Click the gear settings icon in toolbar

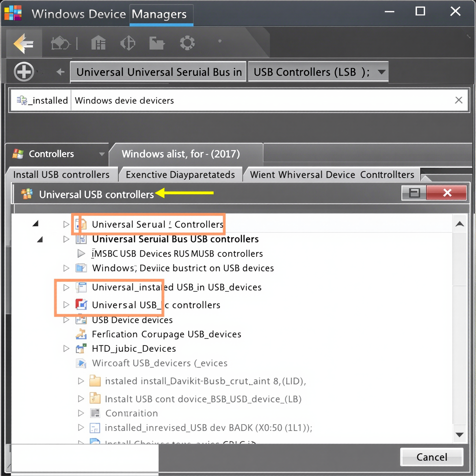pyautogui.click(x=187, y=43)
